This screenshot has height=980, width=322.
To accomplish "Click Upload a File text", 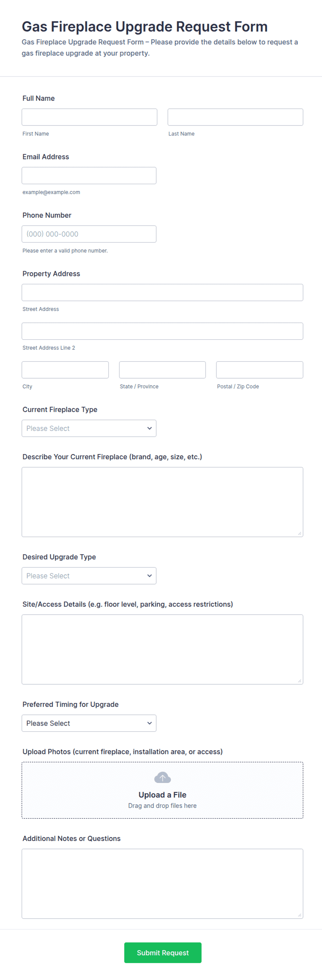I will [162, 794].
